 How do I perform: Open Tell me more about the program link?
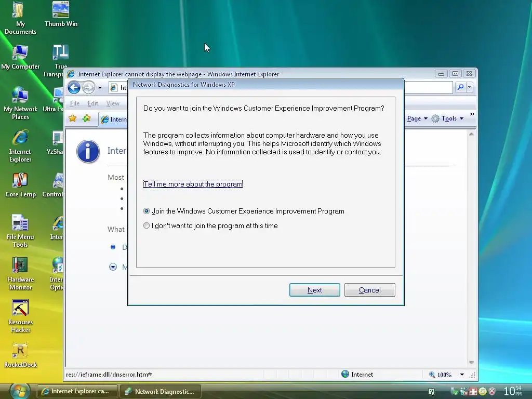(193, 184)
